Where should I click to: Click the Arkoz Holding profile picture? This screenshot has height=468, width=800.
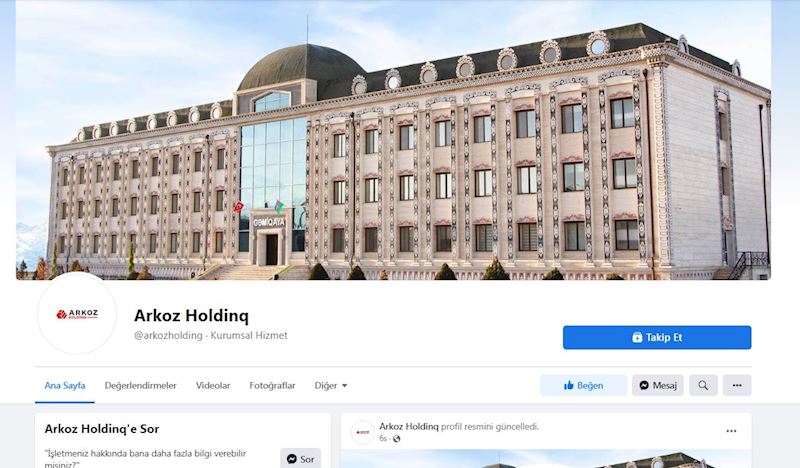coord(77,314)
